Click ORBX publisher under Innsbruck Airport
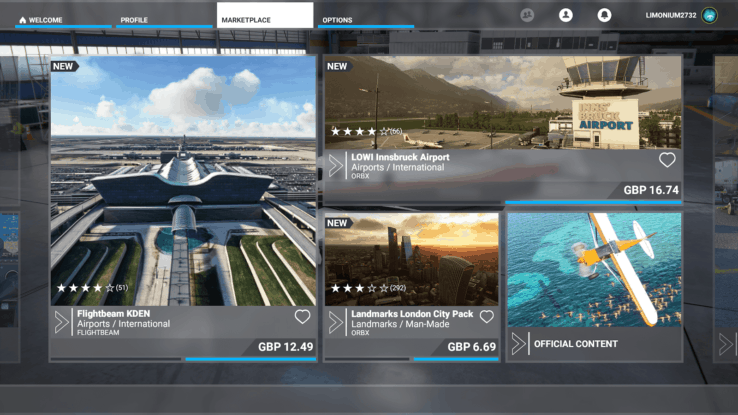 [x=360, y=176]
